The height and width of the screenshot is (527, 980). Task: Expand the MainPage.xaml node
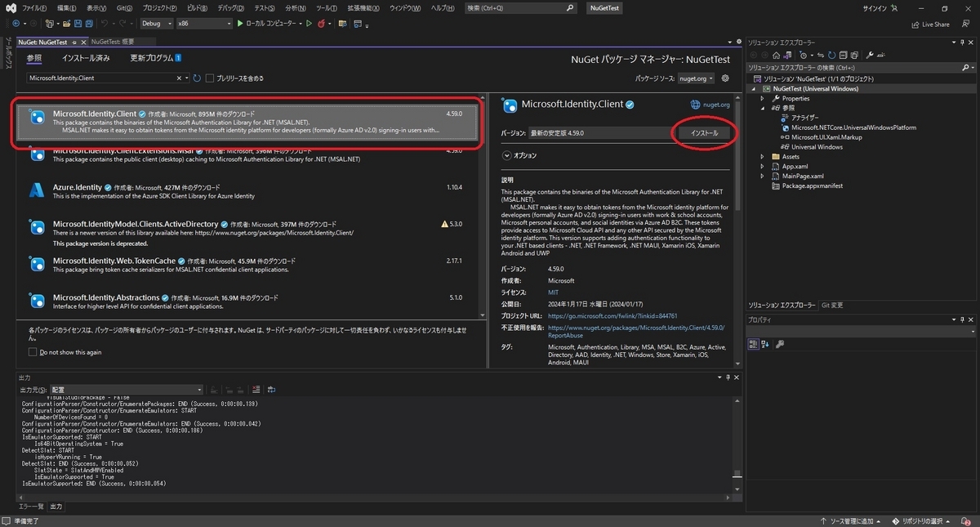(762, 176)
